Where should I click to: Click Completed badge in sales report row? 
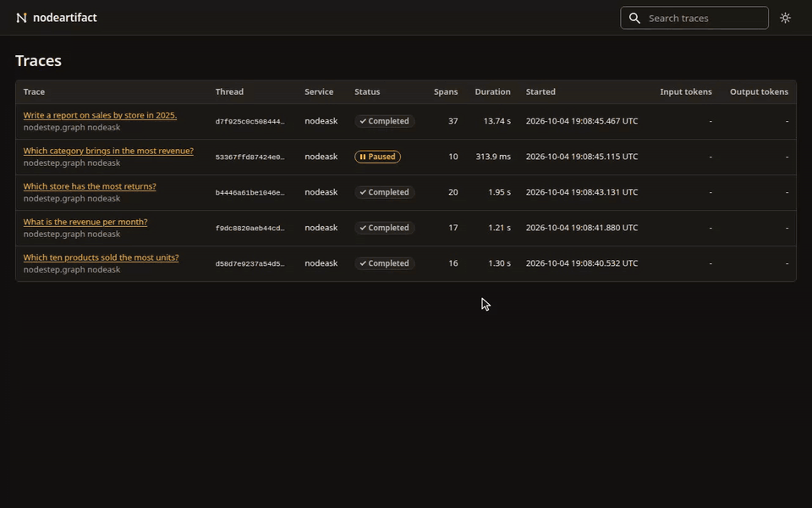[384, 121]
